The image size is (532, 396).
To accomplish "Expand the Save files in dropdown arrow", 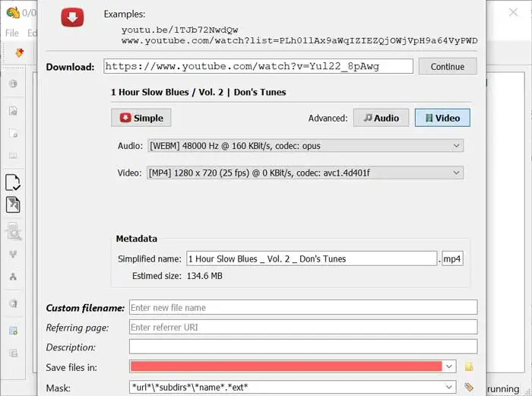I will click(449, 366).
